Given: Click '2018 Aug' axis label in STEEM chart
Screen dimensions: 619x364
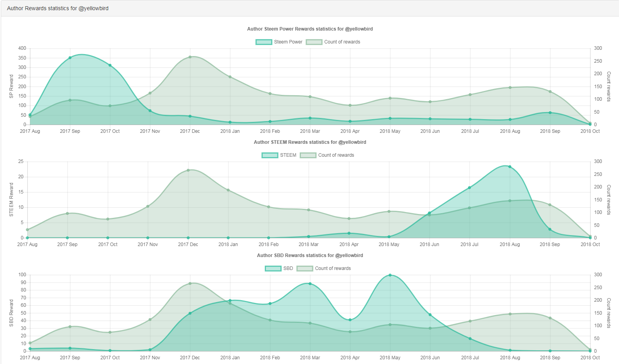Looking at the screenshot, I should [x=510, y=244].
